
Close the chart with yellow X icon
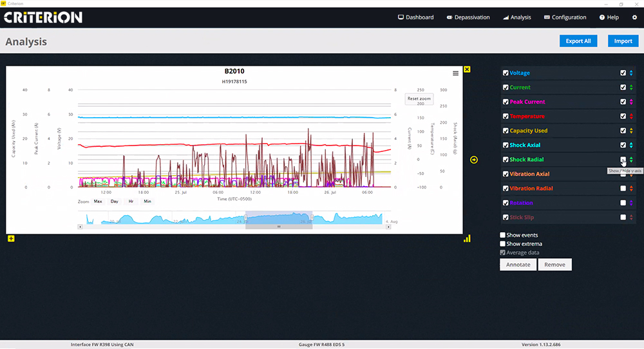click(467, 70)
